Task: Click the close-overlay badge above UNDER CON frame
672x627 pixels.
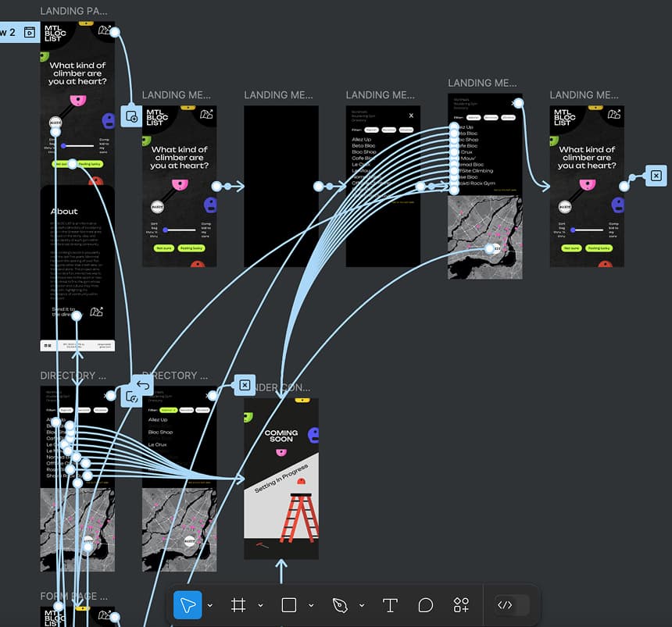Action: click(245, 385)
